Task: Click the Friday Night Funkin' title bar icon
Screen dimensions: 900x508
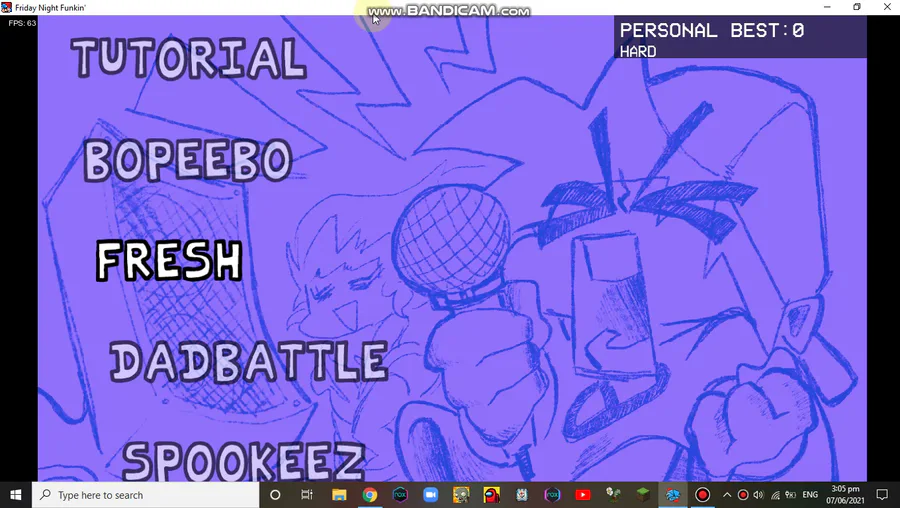Action: [6, 7]
